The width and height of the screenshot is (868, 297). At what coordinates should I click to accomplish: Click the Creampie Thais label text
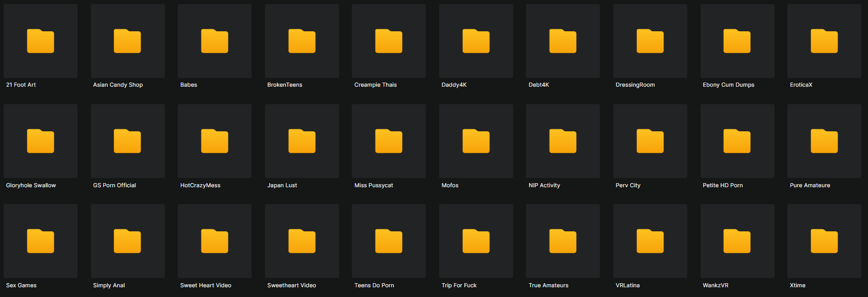pos(375,85)
